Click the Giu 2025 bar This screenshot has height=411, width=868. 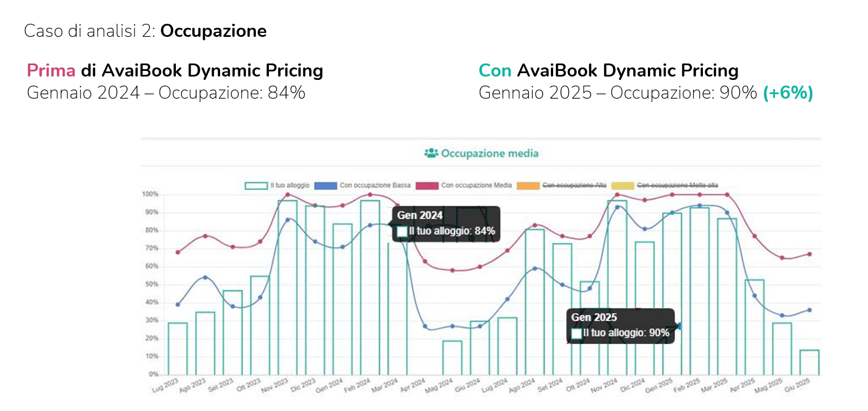[x=810, y=362]
